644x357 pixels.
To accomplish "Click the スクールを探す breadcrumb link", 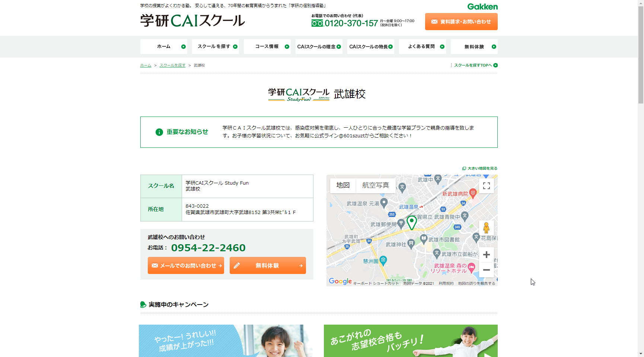I will tap(172, 65).
